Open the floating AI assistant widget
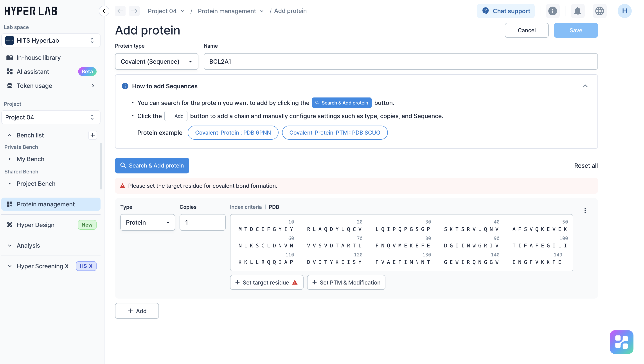 [x=621, y=342]
